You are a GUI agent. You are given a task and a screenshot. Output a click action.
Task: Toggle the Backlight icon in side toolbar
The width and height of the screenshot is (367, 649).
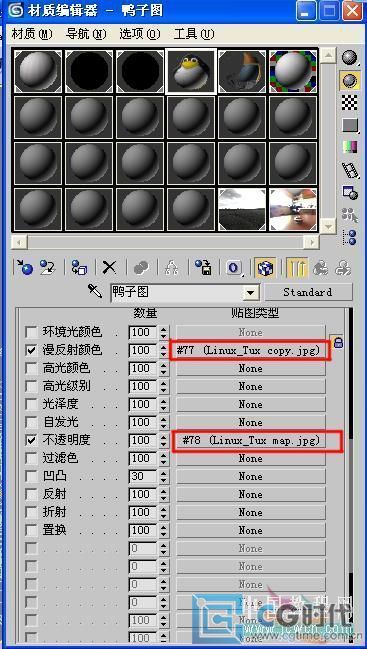click(349, 80)
